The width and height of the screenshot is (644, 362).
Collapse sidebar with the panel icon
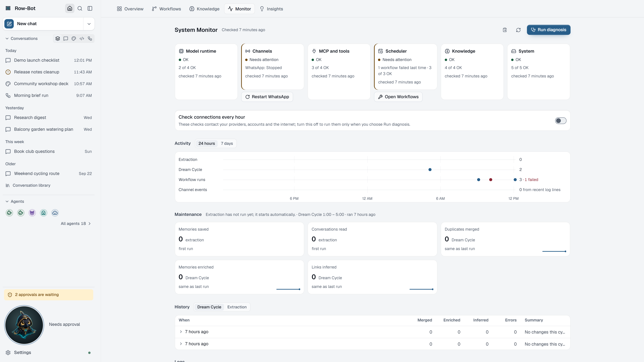coord(90,9)
